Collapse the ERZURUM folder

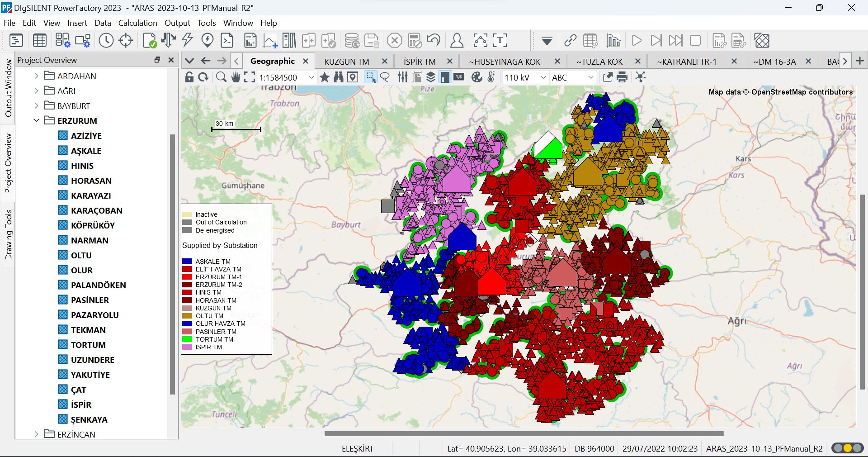click(x=37, y=121)
